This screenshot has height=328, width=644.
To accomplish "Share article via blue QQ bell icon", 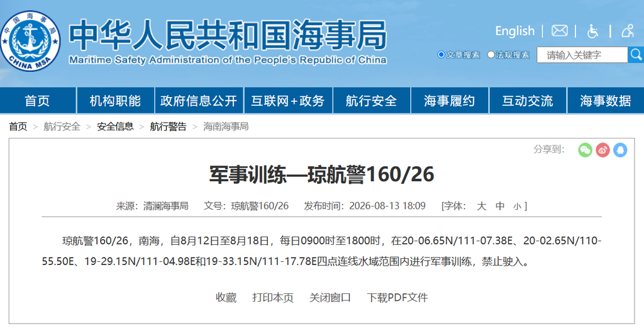I will [x=620, y=150].
